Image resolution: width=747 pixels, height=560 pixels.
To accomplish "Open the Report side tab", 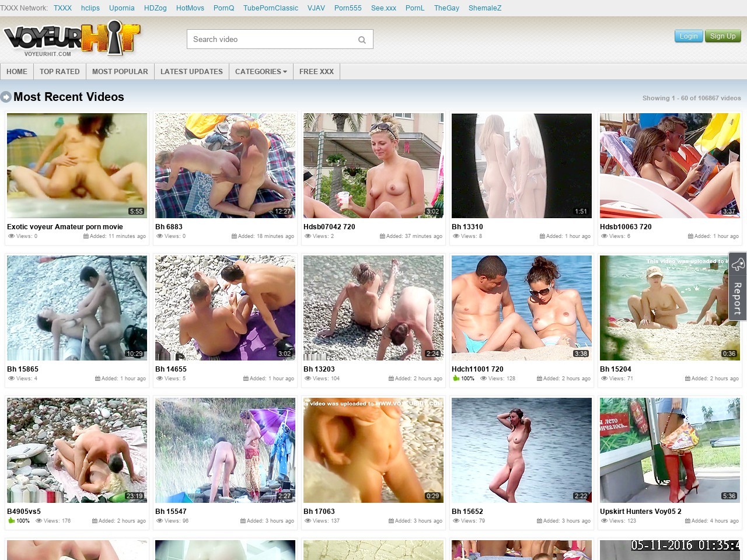I will (738, 286).
